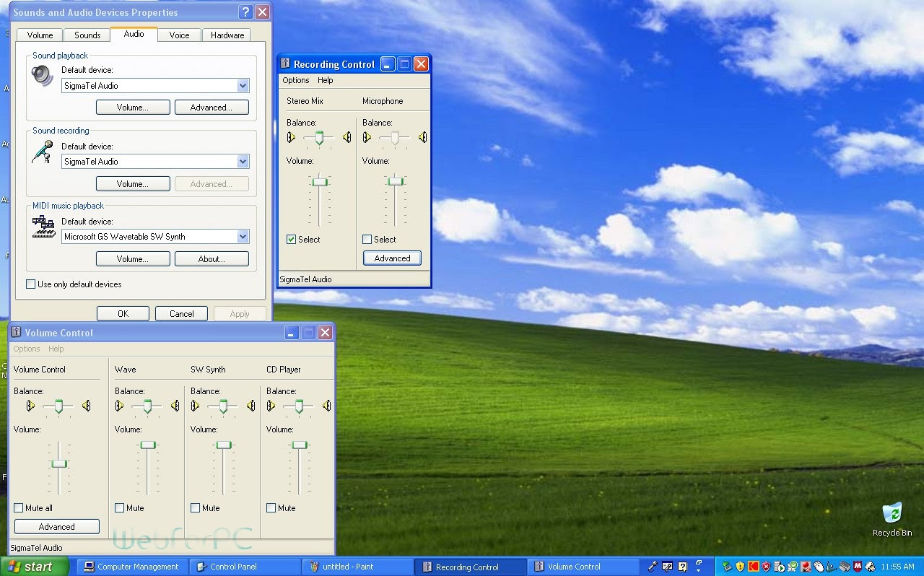Click About button under MIDI music playback

[x=212, y=259]
